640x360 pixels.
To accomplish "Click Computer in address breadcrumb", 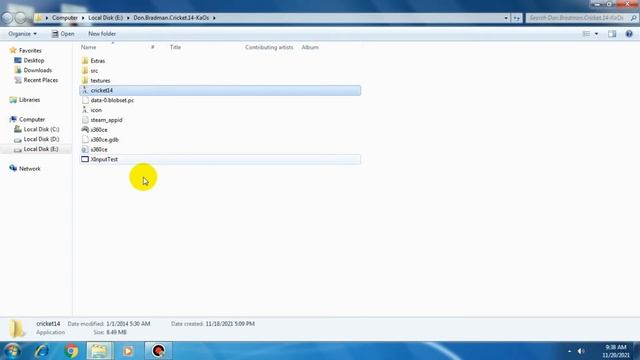I will pos(64,18).
